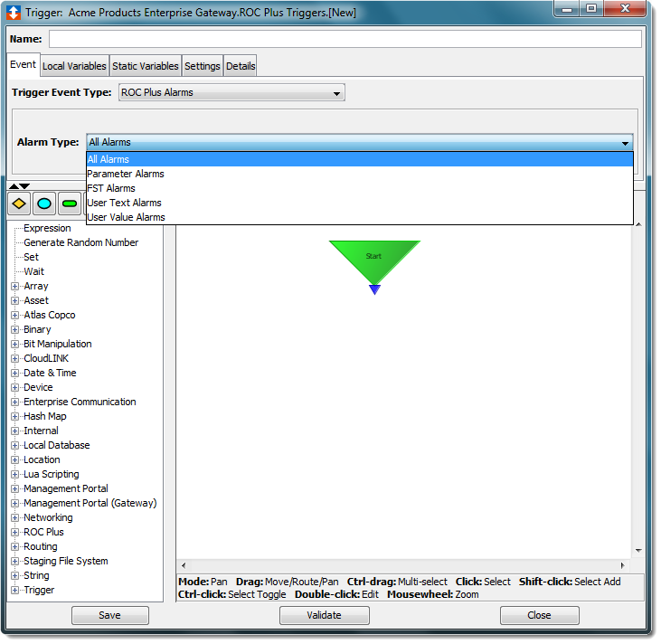Click the green rounded rectangle shape button
The image size is (661, 644).
point(70,204)
